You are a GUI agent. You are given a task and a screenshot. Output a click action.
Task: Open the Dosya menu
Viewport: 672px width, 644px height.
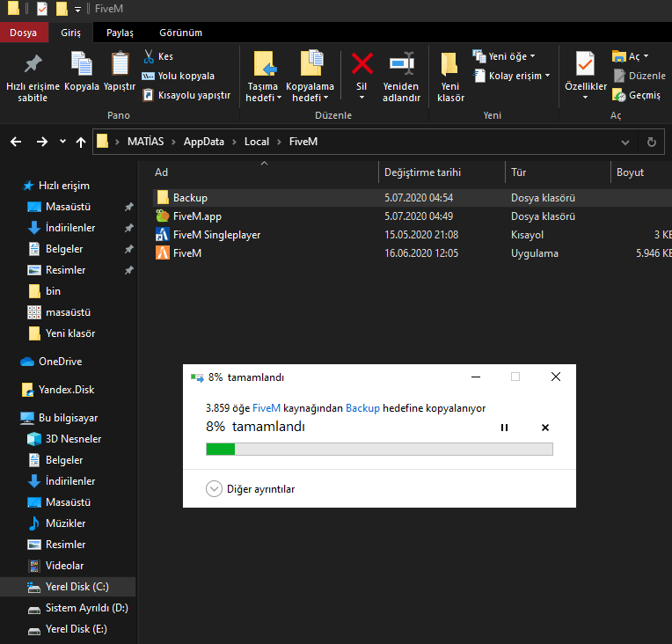(24, 33)
